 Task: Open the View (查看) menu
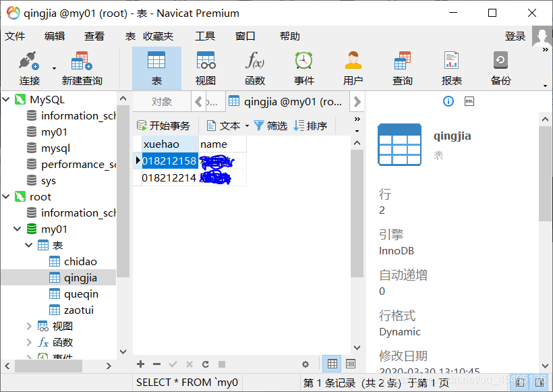[94, 36]
